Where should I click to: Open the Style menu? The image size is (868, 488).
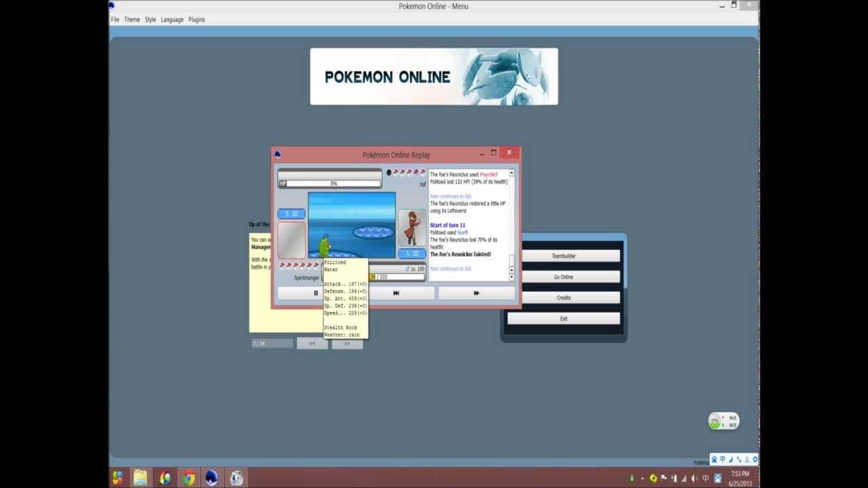point(151,20)
